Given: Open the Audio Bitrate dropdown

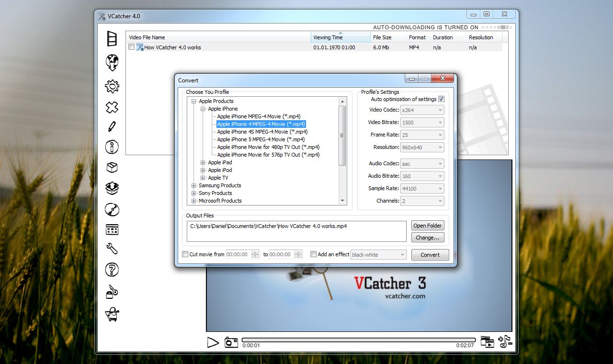Looking at the screenshot, I should (x=422, y=176).
